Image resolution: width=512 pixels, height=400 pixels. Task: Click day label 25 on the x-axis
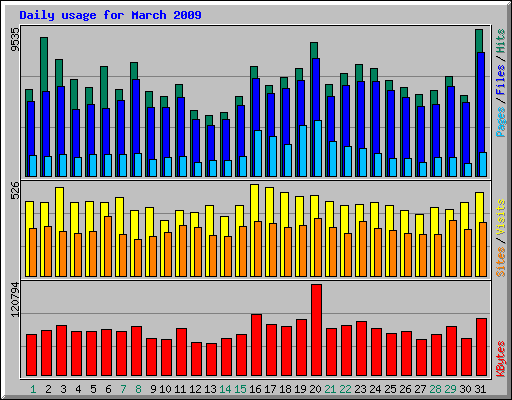click(390, 389)
